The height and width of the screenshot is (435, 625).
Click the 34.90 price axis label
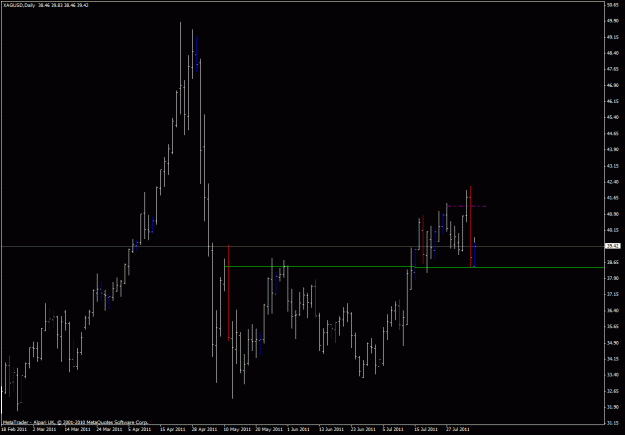point(613,342)
